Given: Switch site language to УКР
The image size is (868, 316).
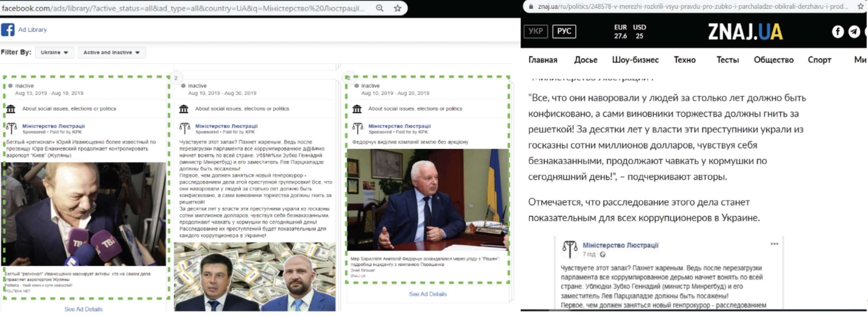Looking at the screenshot, I should pyautogui.click(x=536, y=31).
